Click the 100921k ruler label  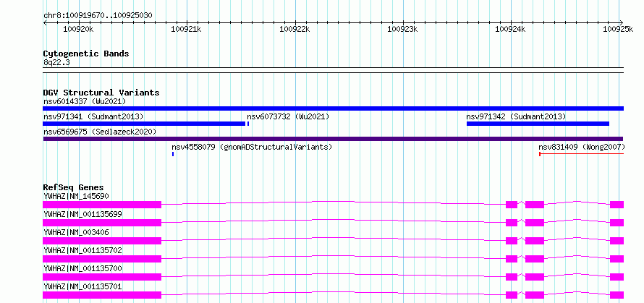pos(186,29)
